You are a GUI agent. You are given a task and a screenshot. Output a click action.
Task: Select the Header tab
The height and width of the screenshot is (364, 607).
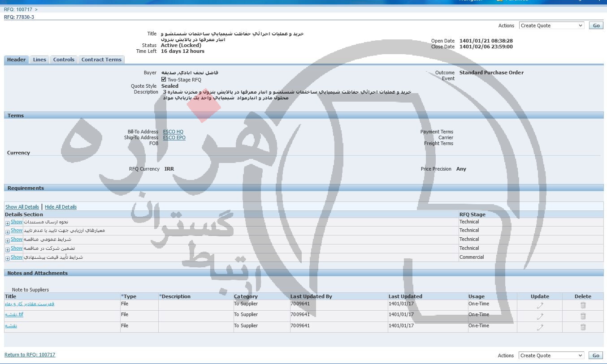17,60
